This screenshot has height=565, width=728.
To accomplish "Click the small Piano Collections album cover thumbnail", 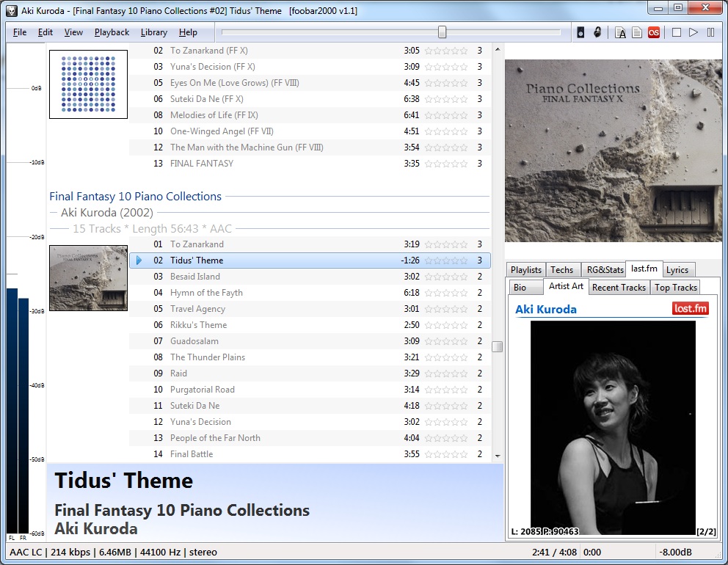I will pos(88,278).
